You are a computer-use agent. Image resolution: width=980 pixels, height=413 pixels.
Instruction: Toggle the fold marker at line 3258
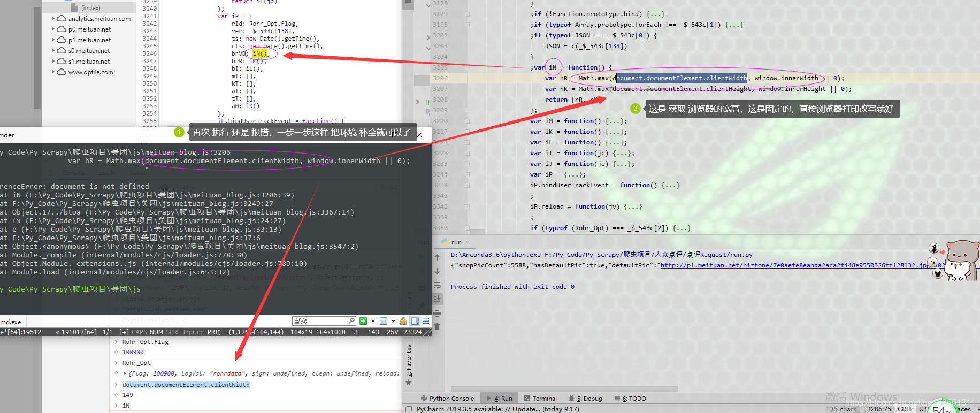tap(467, 185)
